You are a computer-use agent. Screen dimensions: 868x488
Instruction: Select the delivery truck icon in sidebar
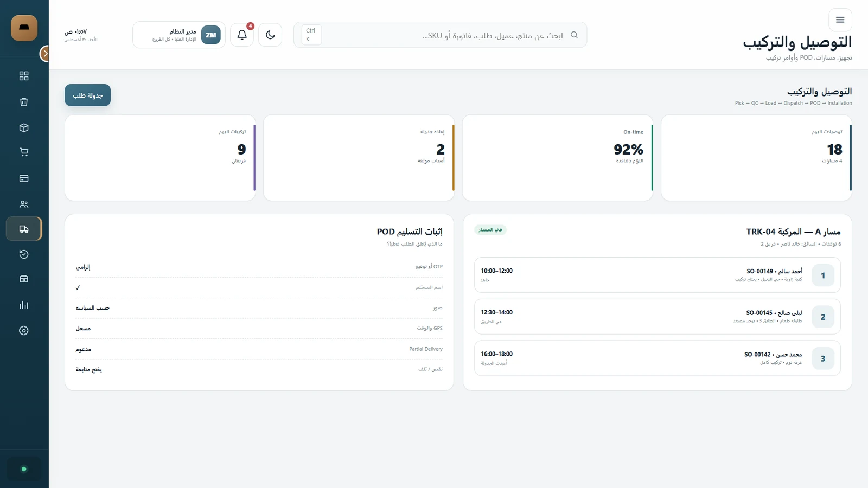pos(24,229)
